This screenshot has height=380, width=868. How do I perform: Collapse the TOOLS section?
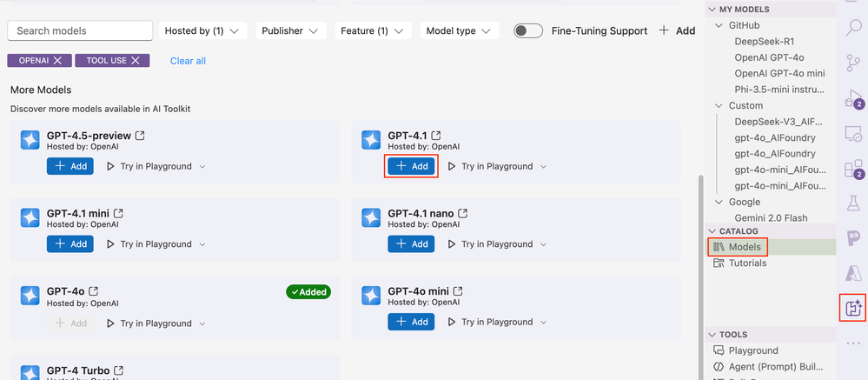tap(711, 335)
